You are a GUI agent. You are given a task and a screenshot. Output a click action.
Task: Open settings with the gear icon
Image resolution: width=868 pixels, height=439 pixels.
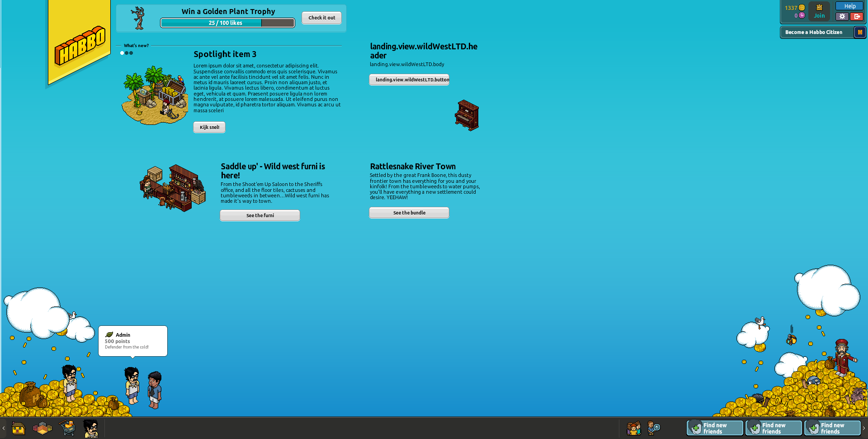(x=842, y=16)
